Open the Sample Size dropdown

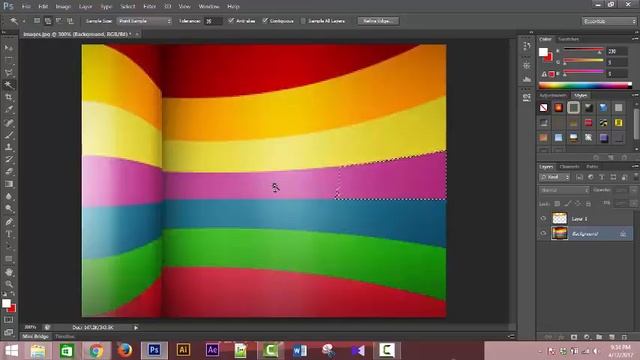coord(144,21)
